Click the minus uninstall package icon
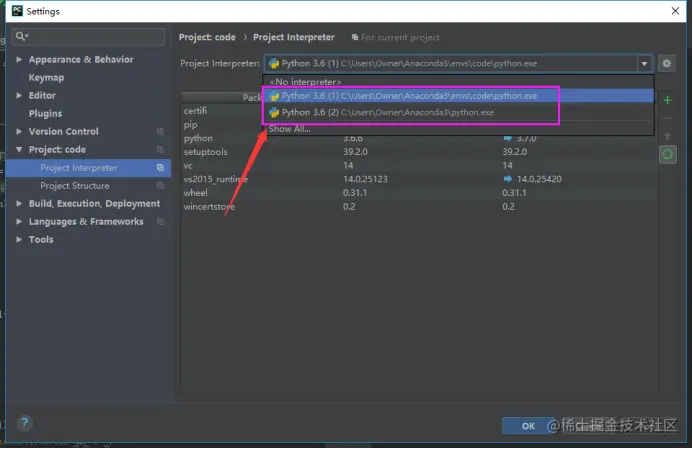Screen dimensions: 693x449 click(x=667, y=118)
